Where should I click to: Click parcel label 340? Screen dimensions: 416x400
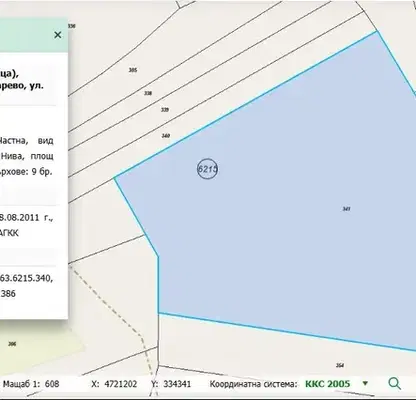166,136
